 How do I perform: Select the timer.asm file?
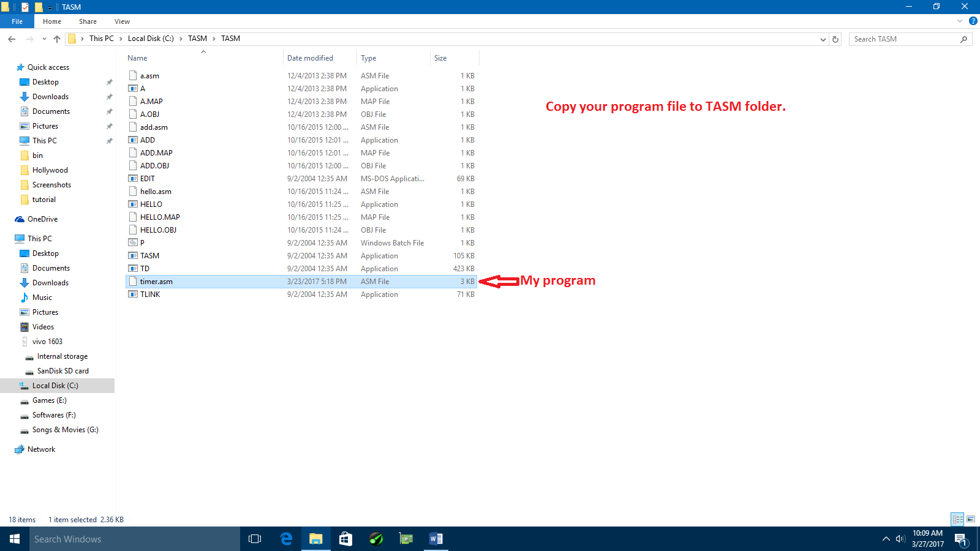pos(301,282)
